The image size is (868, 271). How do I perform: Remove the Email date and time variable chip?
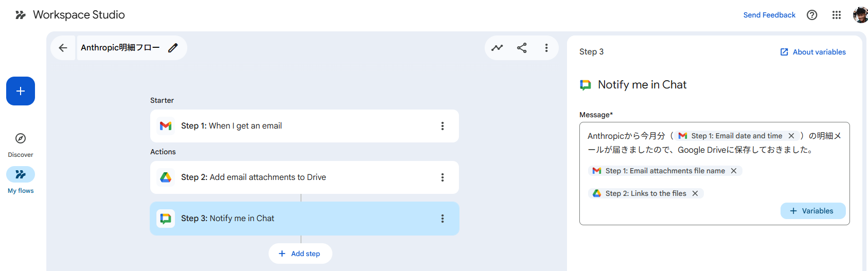[791, 136]
